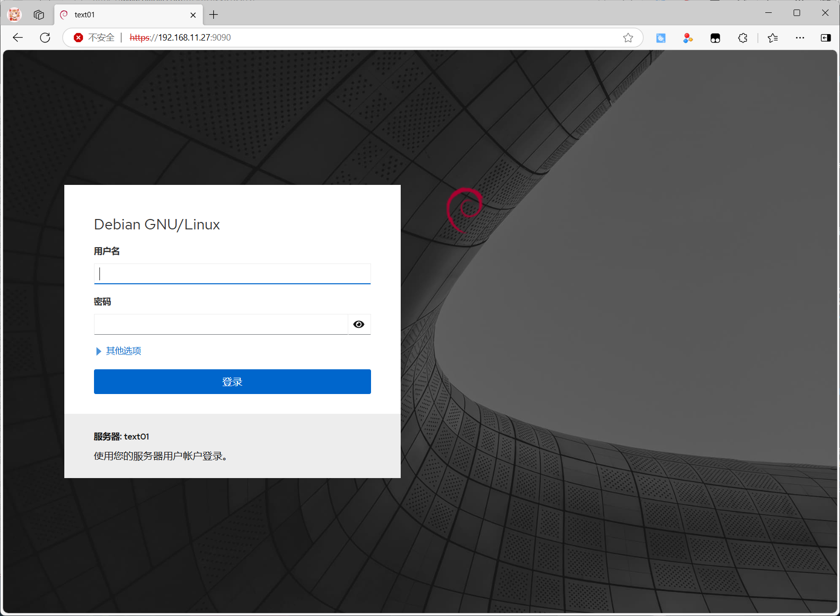Open the tab actions menu icon
This screenshot has width=840, height=616.
pyautogui.click(x=39, y=15)
